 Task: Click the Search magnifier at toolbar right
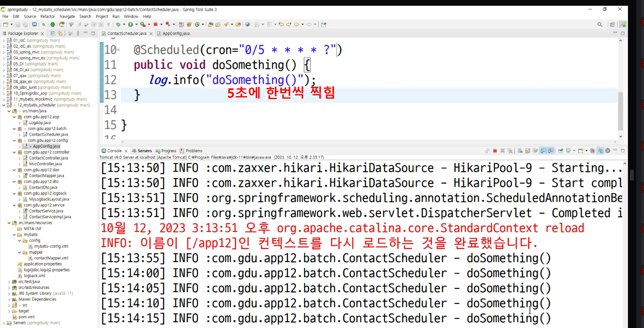[600, 24]
